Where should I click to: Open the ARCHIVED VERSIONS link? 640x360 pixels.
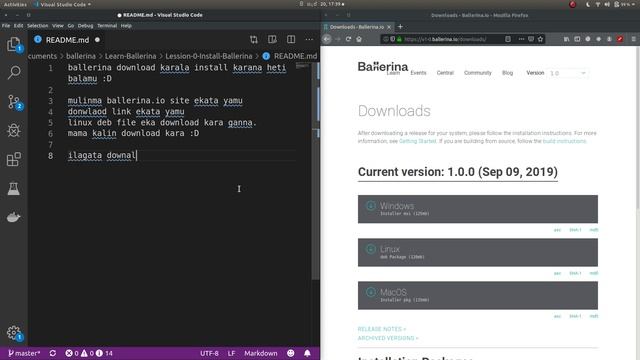pyautogui.click(x=388, y=338)
